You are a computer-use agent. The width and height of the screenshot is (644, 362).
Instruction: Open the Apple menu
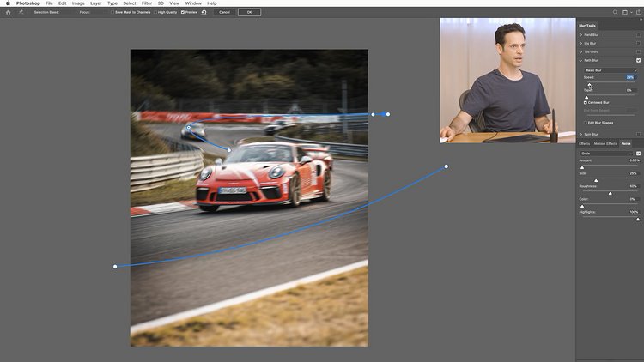(x=8, y=3)
